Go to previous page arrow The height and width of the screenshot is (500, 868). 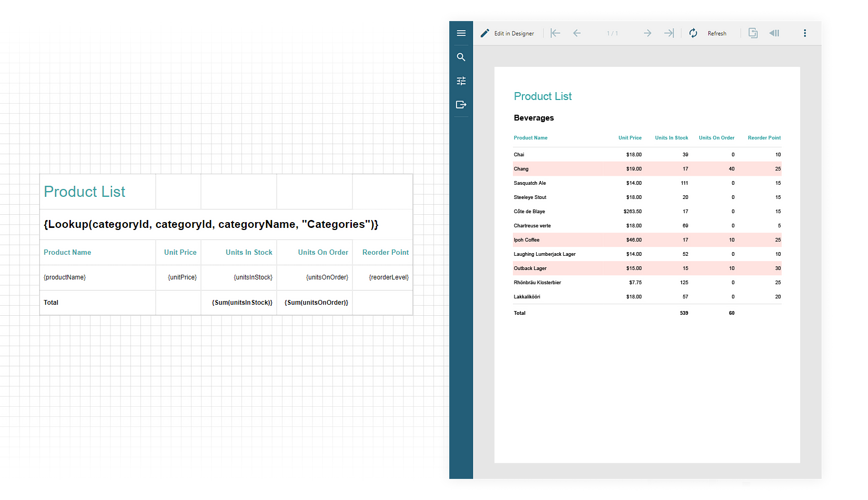pyautogui.click(x=577, y=33)
